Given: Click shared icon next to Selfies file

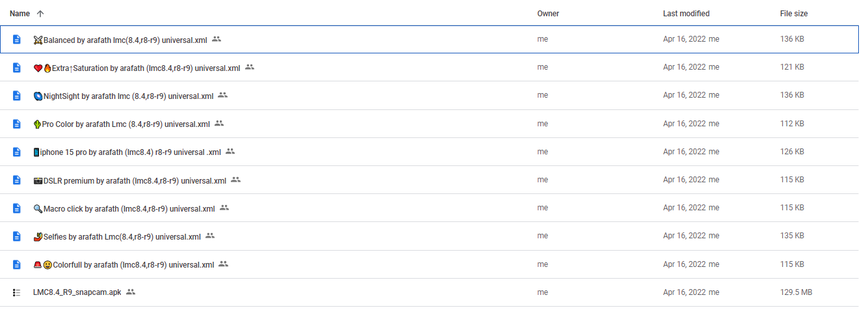Looking at the screenshot, I should [210, 236].
